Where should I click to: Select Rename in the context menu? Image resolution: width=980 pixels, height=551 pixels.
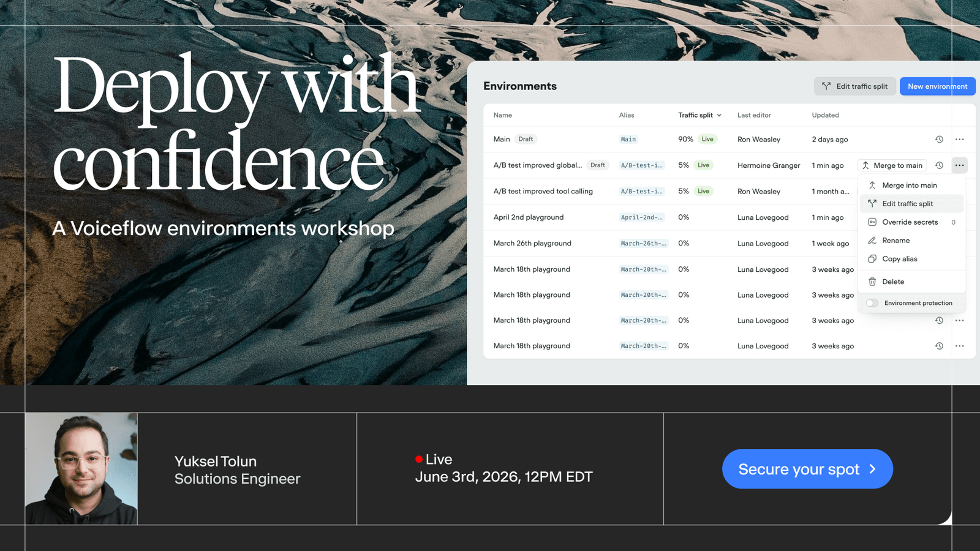pos(912,241)
